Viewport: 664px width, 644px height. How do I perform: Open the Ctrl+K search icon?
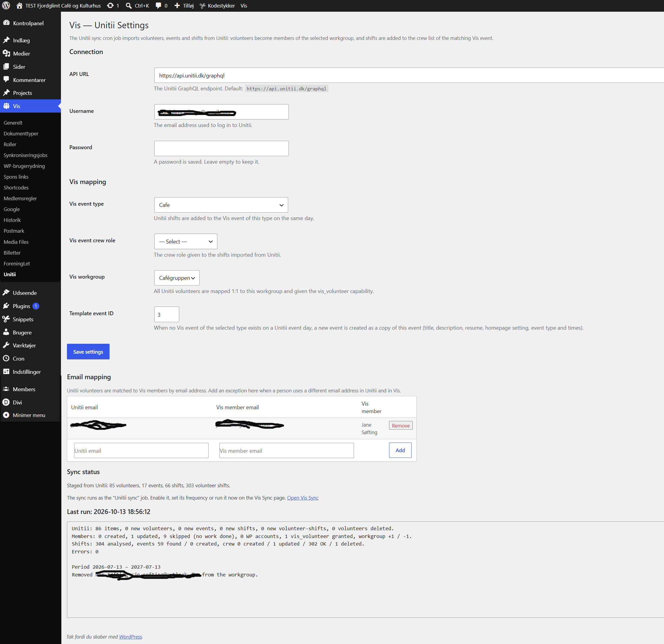tap(129, 6)
